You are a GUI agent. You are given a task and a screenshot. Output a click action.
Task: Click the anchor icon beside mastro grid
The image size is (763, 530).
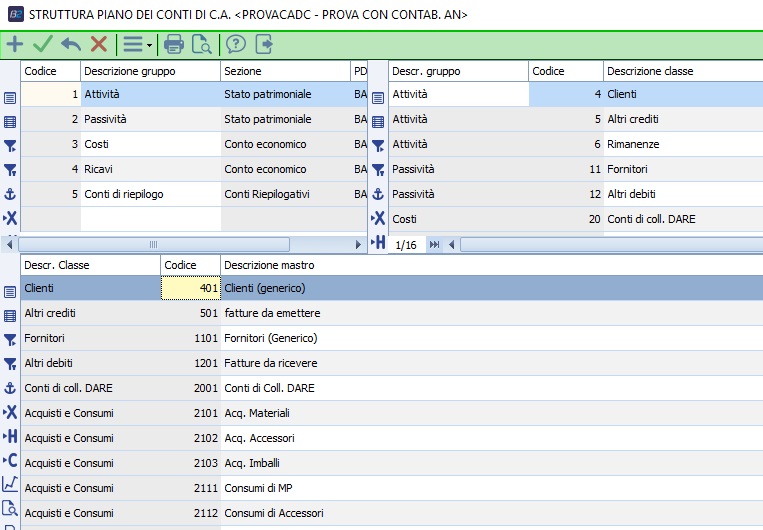10,388
